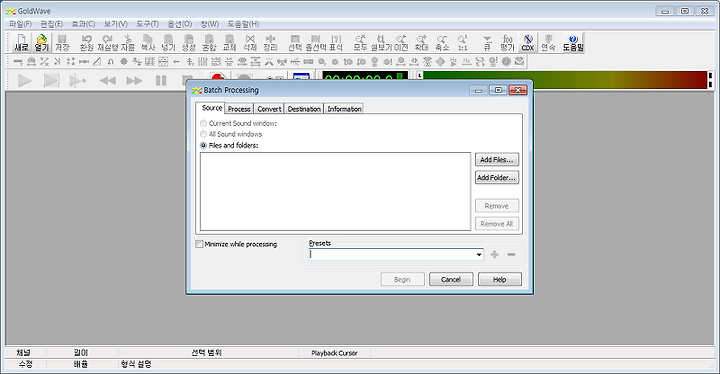Image resolution: width=720 pixels, height=374 pixels.
Task: Open the 창(W) menu
Action: [209, 24]
